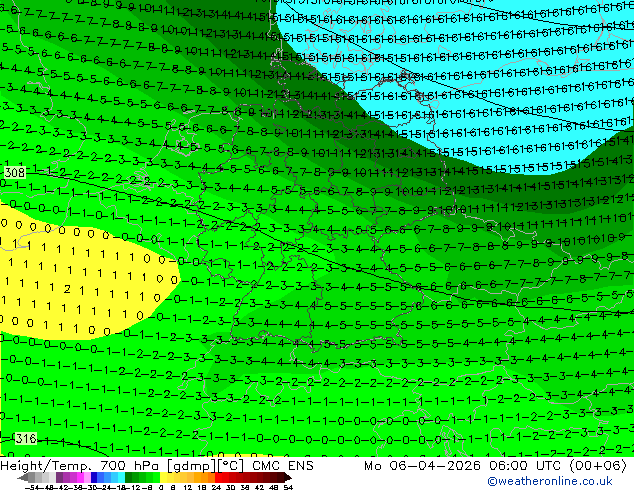Click the 54 label on the color scale
This screenshot has height=490, width=634.
coord(287,487)
